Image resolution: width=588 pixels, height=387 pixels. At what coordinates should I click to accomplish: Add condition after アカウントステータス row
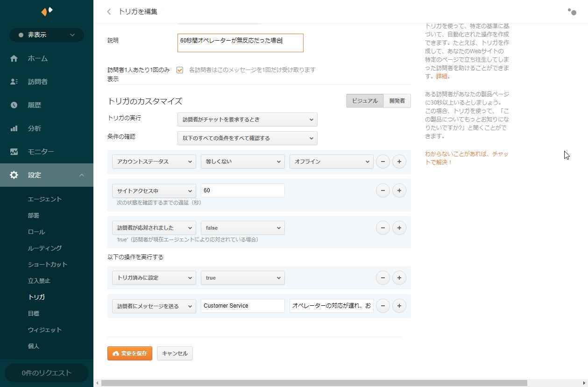point(399,162)
